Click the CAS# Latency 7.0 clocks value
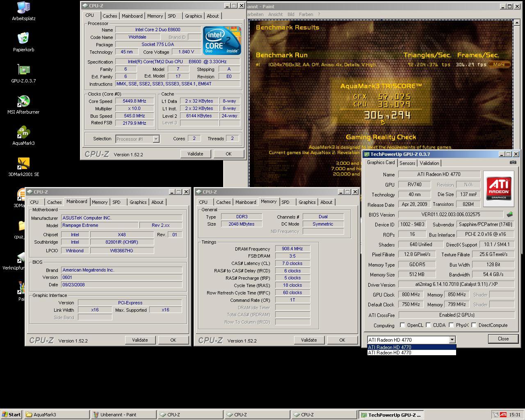This screenshot has width=525, height=420. point(292,263)
